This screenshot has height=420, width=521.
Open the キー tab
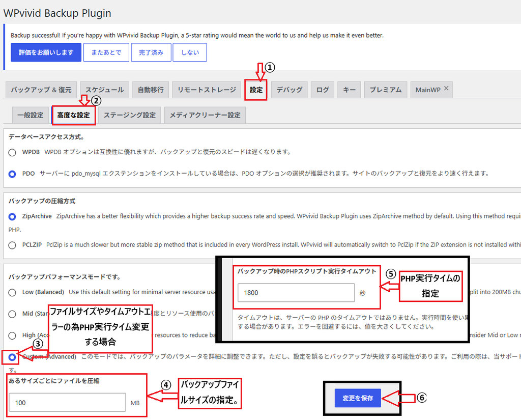[349, 90]
